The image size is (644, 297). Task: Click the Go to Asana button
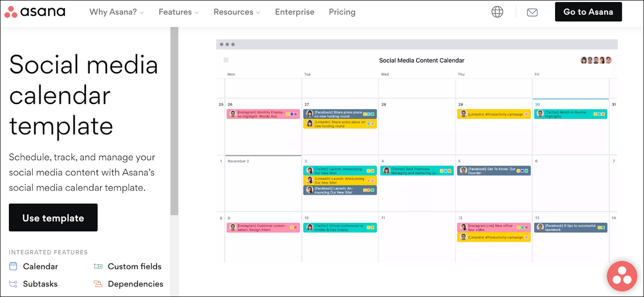pos(588,12)
